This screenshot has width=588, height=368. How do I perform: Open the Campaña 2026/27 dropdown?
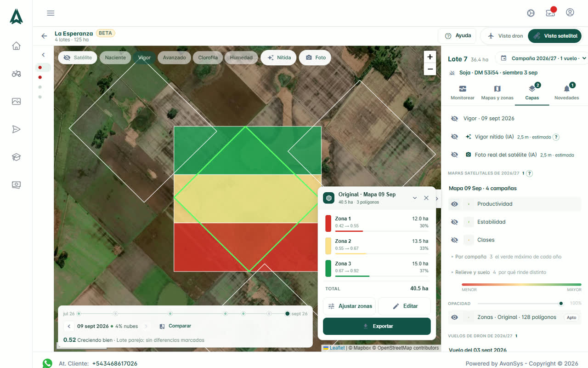point(543,58)
